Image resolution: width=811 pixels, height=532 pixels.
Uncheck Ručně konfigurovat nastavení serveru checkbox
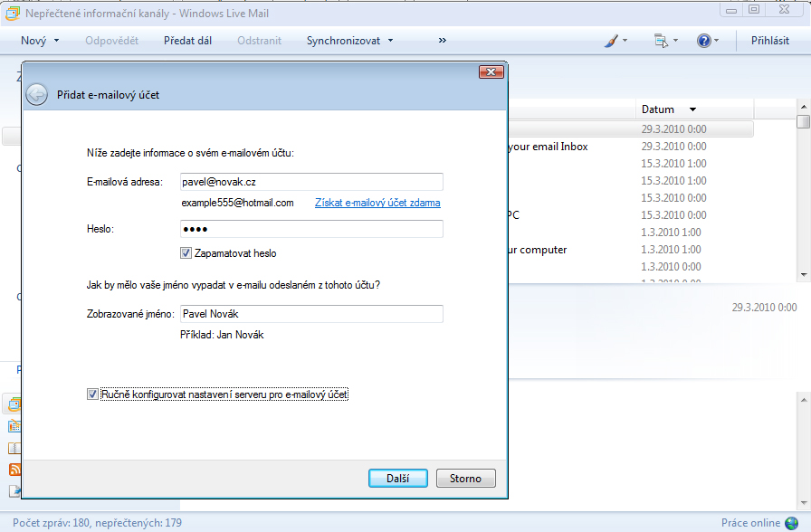coord(92,394)
